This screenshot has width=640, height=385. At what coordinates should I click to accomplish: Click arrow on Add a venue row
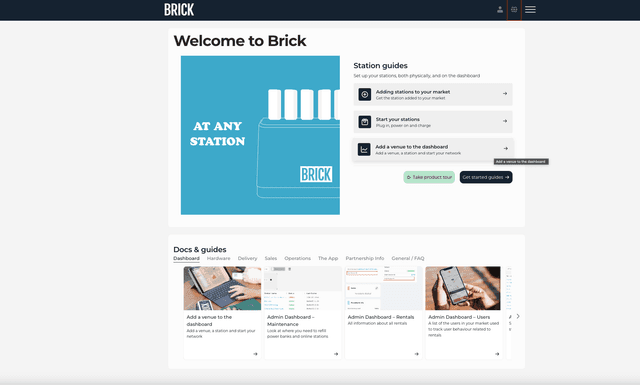tap(506, 148)
